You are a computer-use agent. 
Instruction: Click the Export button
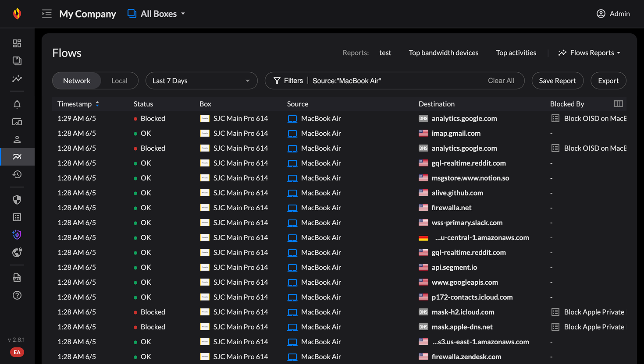[608, 81]
